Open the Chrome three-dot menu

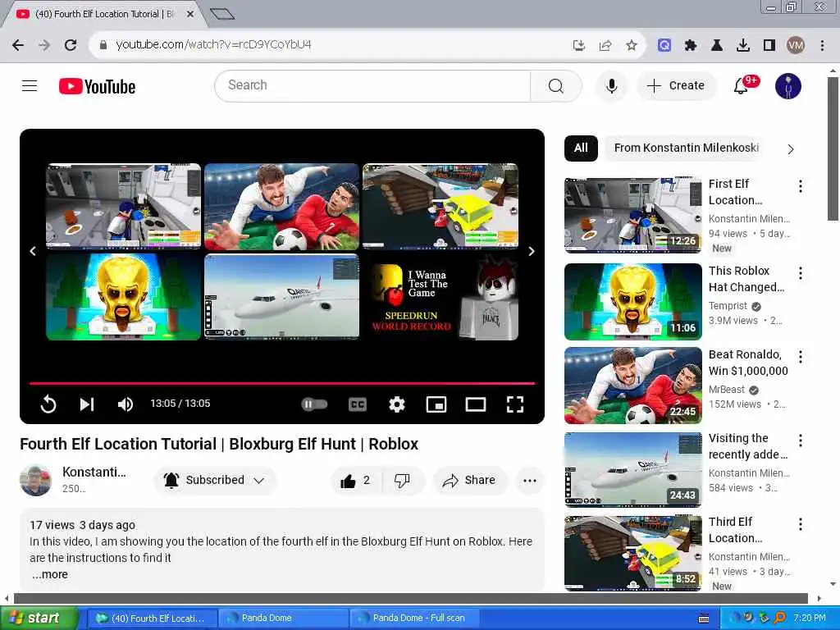(x=822, y=46)
